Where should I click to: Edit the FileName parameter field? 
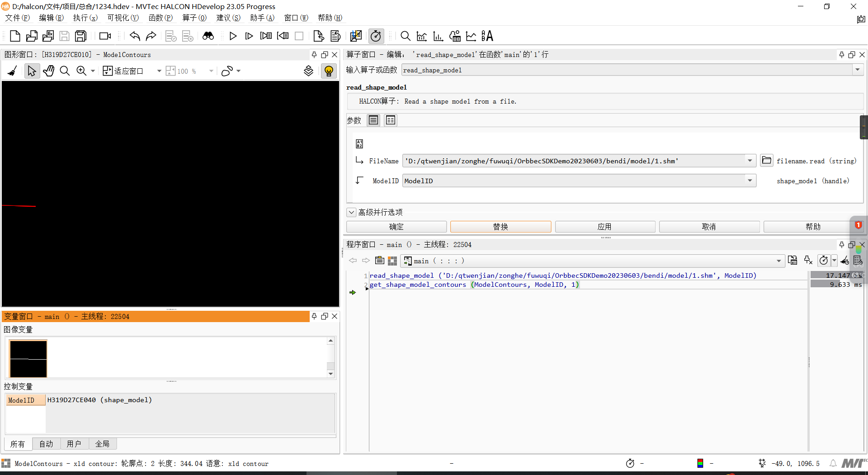574,161
